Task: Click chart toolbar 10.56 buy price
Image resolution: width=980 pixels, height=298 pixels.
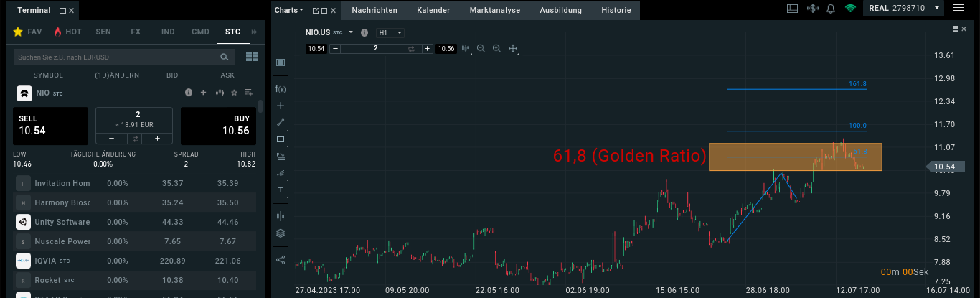Action: click(446, 48)
